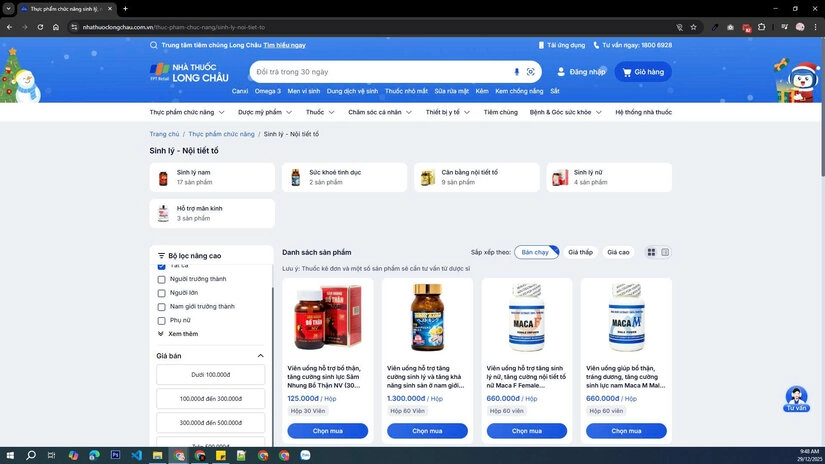Screen dimensions: 825x464
Task: Select price filter 300.000đ đến 500.000đ
Action: [x=210, y=423]
